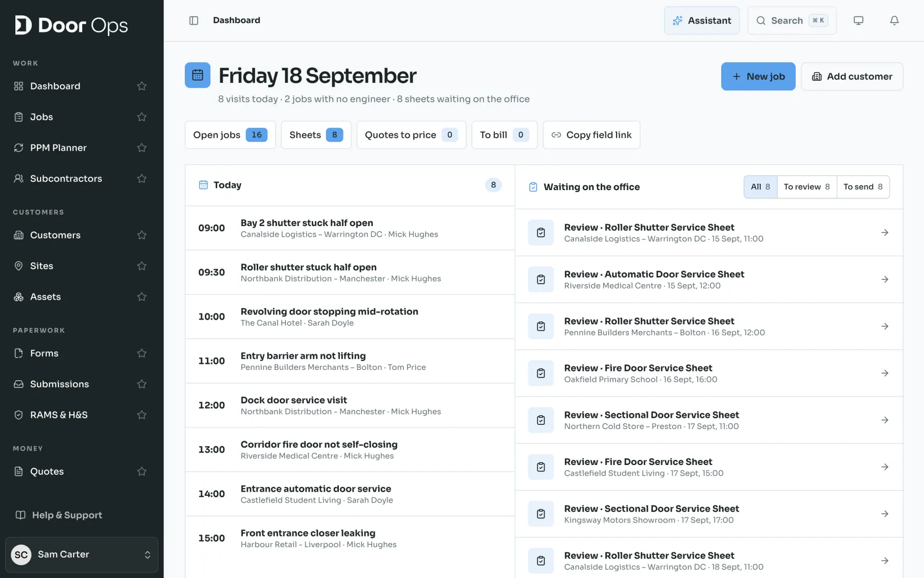
Task: Toggle the sidebar collapse icon
Action: pos(194,21)
